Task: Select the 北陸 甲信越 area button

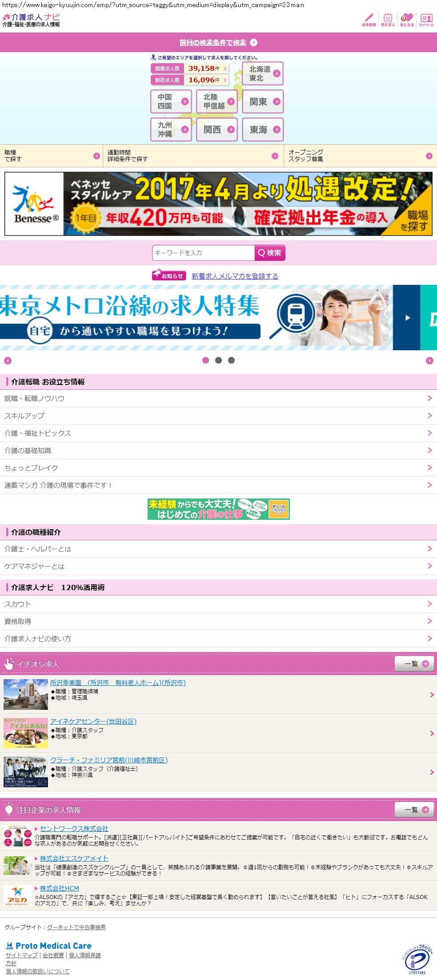Action: [217, 101]
